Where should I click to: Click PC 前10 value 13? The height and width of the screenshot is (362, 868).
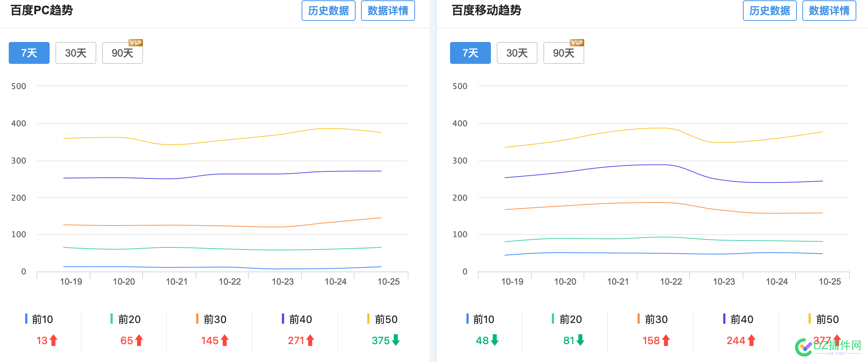point(42,341)
